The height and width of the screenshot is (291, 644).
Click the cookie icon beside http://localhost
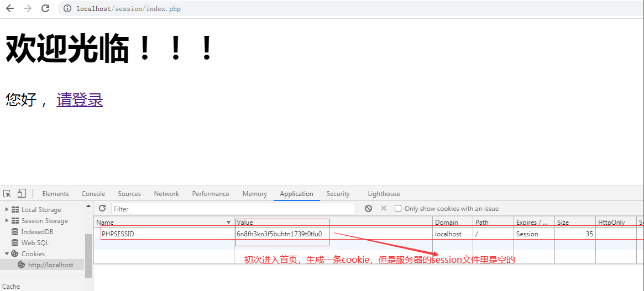[x=22, y=265]
